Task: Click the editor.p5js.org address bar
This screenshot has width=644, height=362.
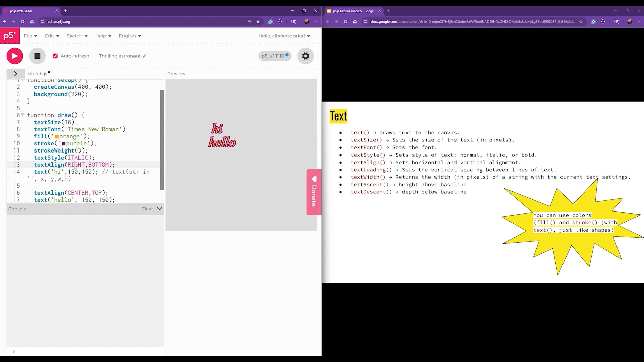Action: coord(144,22)
